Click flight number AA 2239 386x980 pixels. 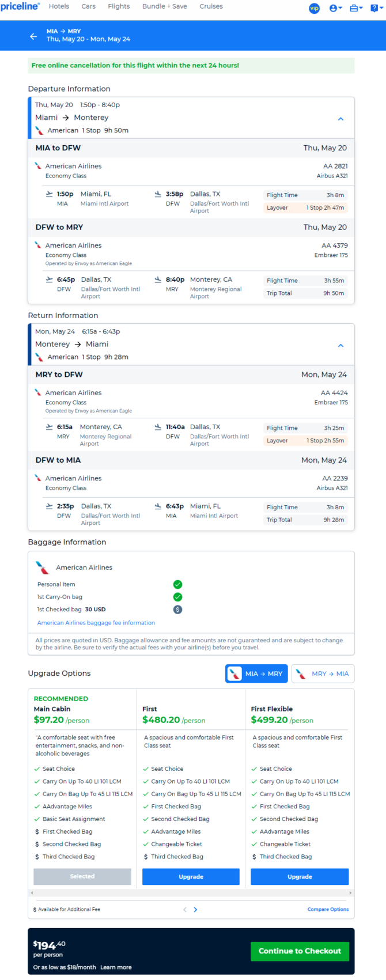point(335,478)
